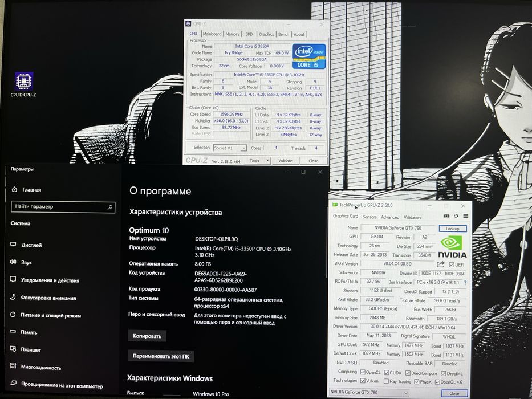The image size is (532, 399).
Task: Click the Intel Core i5 logo in CPU-Z
Action: click(x=308, y=56)
